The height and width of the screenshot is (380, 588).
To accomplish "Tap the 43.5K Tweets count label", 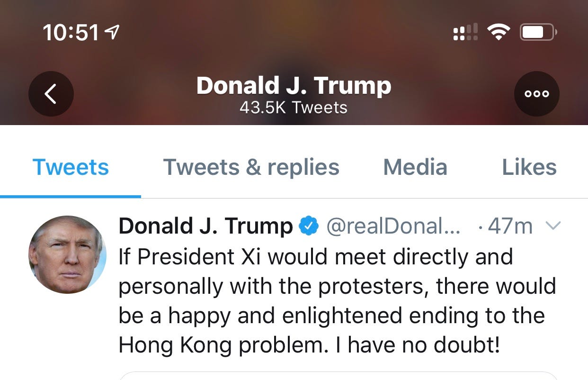I will pyautogui.click(x=294, y=108).
